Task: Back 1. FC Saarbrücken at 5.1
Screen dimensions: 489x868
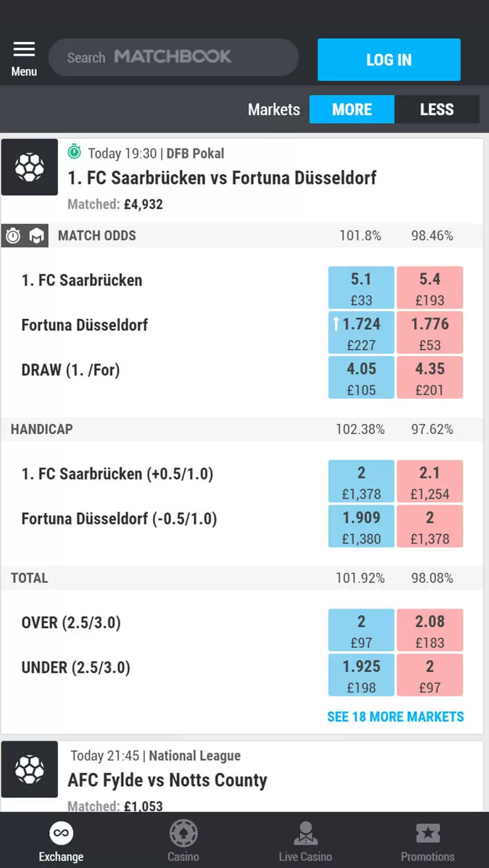Action: coord(361,288)
